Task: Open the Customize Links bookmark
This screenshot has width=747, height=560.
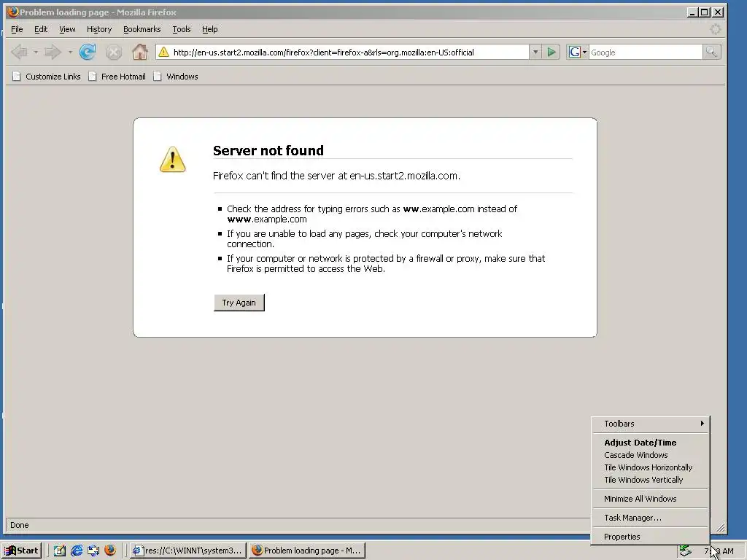Action: (47, 76)
